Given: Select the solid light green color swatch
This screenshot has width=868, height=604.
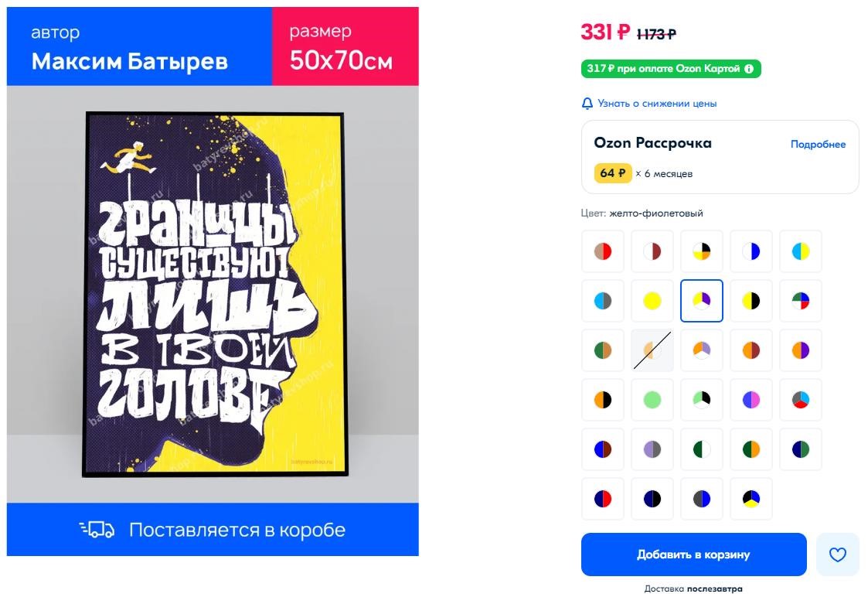Looking at the screenshot, I should (x=652, y=400).
